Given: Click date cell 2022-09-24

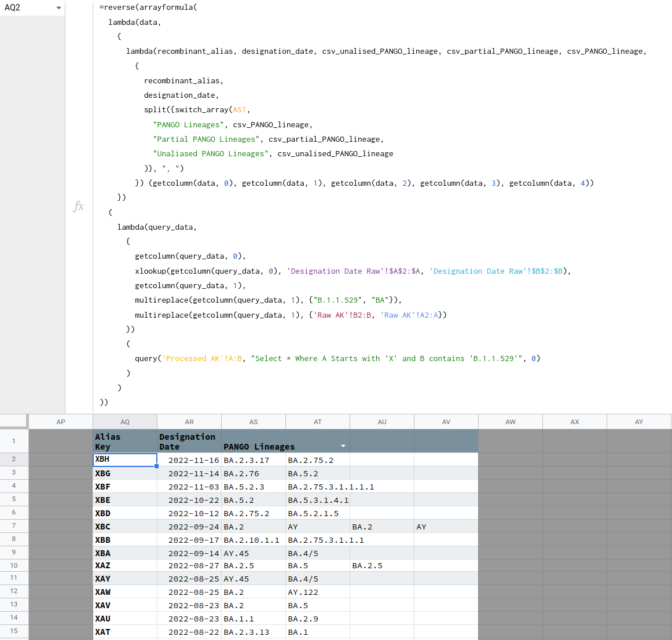Looking at the screenshot, I should coord(189,527).
